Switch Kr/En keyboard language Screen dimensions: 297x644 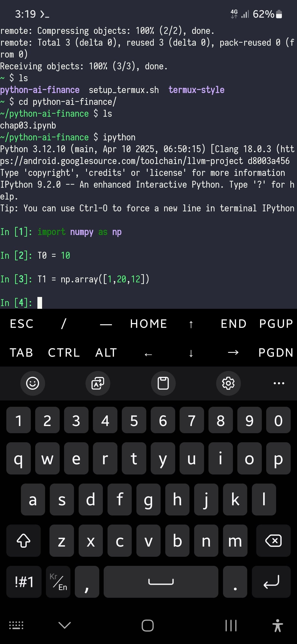pos(58,582)
